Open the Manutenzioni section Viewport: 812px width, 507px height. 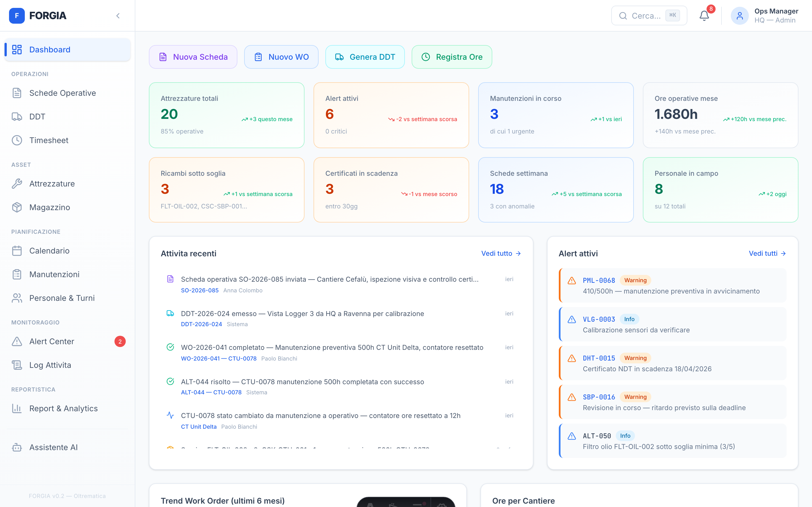point(54,274)
